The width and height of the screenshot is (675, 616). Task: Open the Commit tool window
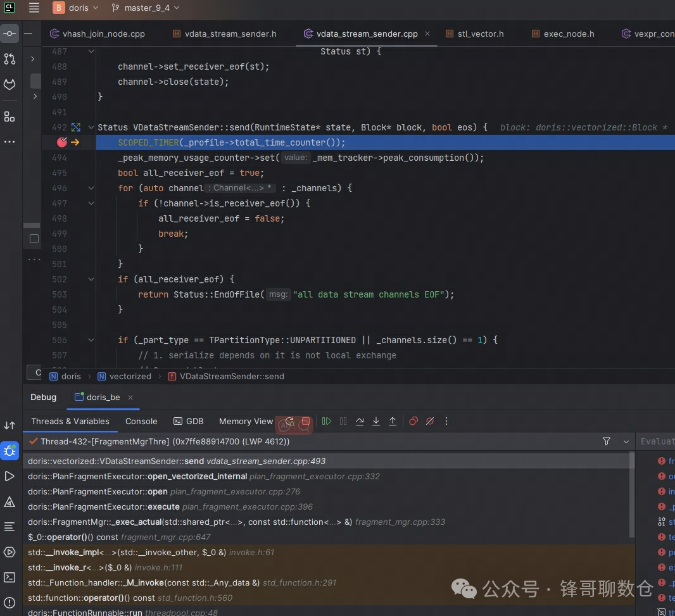(x=9, y=34)
